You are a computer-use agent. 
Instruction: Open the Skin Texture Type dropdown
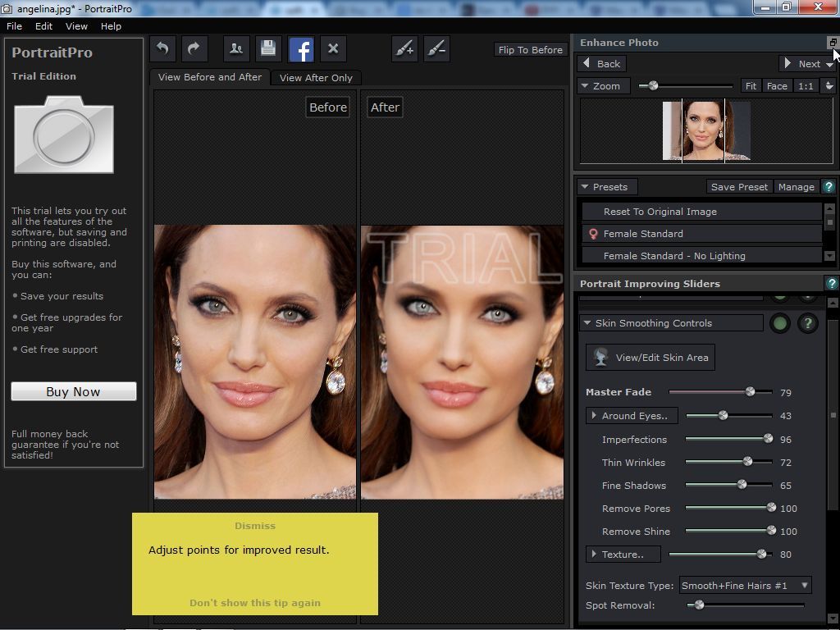745,585
